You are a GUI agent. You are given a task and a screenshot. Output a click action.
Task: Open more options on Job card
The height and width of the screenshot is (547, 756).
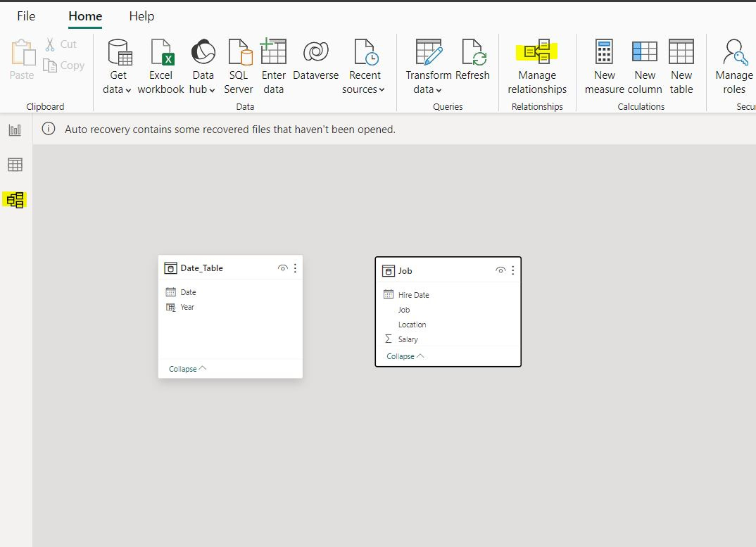pyautogui.click(x=512, y=270)
